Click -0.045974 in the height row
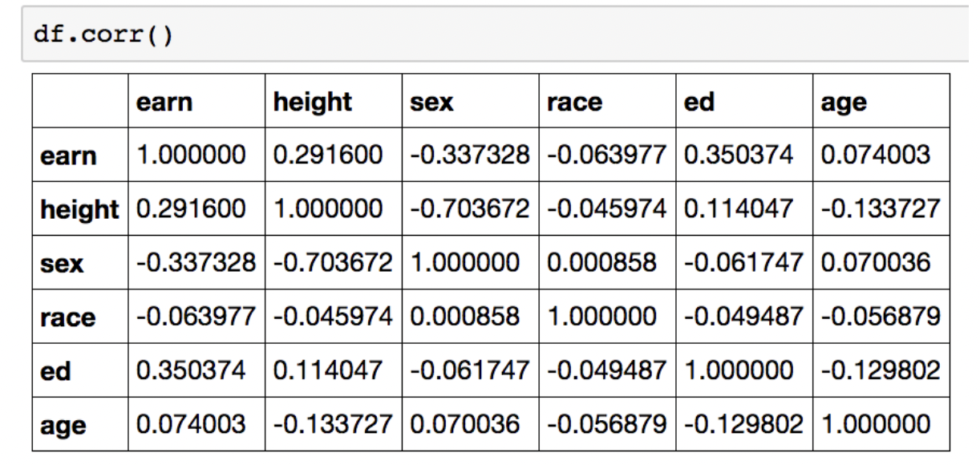The height and width of the screenshot is (465, 980). pos(609,207)
